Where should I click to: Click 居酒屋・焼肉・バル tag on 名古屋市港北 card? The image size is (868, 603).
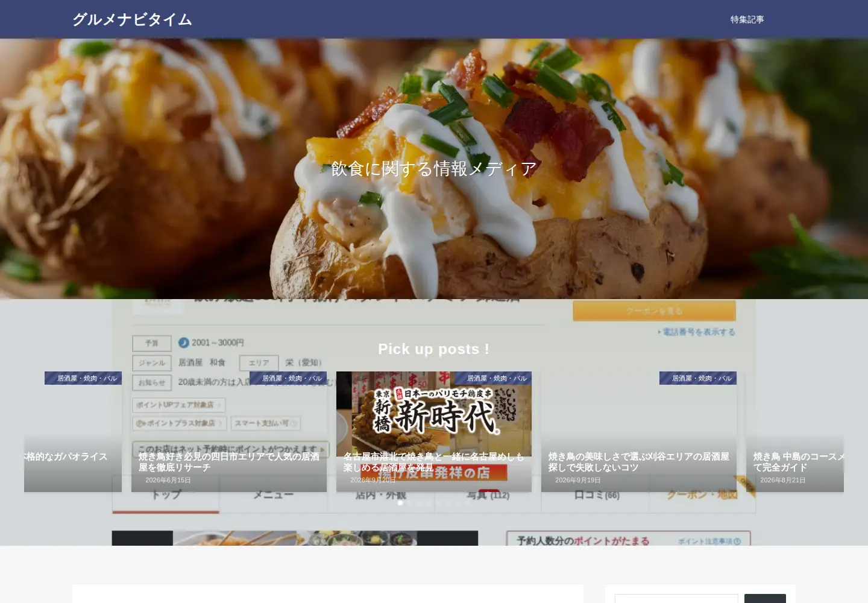(x=493, y=378)
